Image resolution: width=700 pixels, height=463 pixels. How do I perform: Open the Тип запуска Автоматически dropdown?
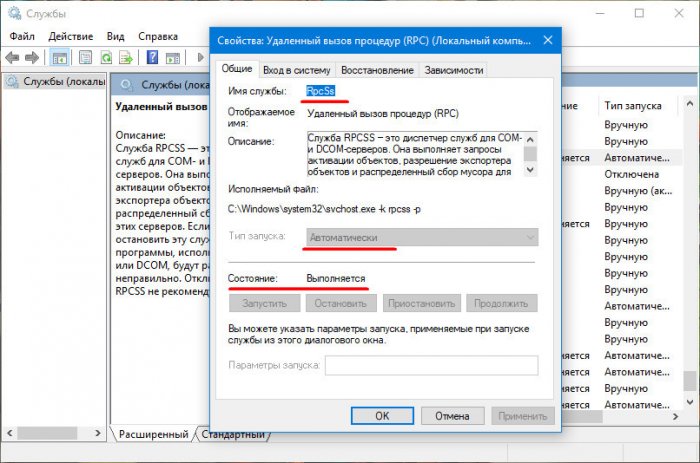click(422, 238)
